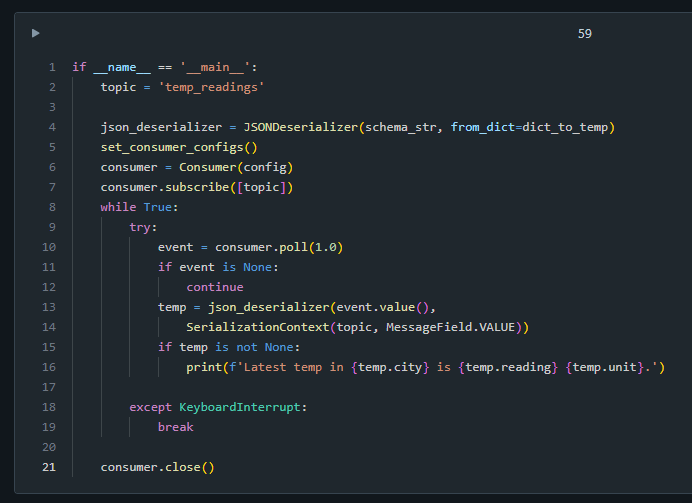Click consumer.subscribe on line 7
Screen dimensions: 692x503
coord(165,187)
